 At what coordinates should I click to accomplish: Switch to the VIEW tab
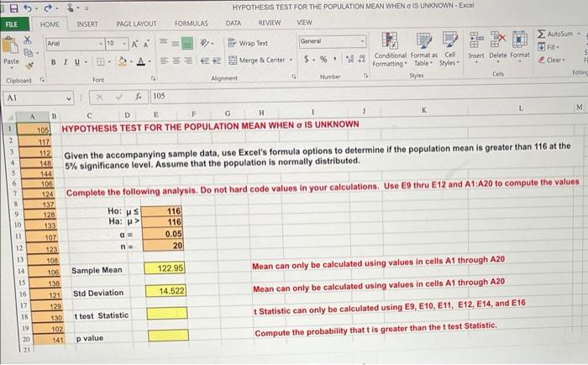coord(304,23)
